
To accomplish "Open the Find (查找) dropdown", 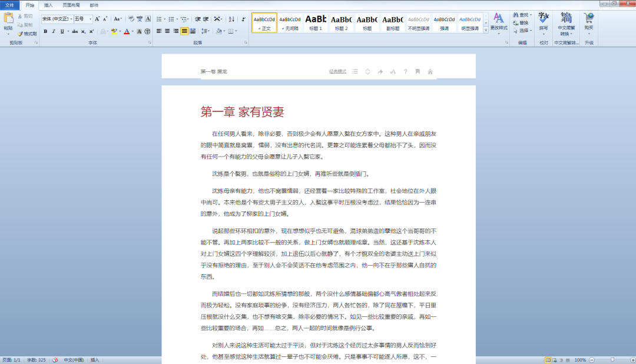I will (522, 15).
